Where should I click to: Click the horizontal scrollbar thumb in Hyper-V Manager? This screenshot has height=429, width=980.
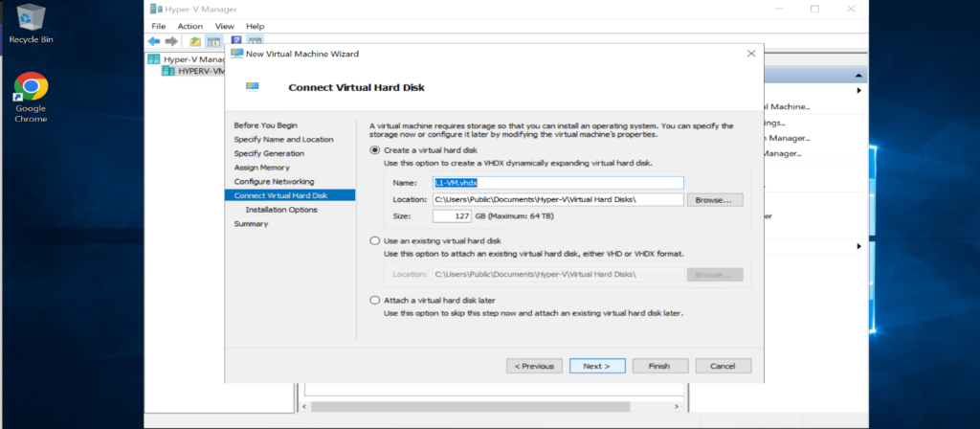[473, 406]
